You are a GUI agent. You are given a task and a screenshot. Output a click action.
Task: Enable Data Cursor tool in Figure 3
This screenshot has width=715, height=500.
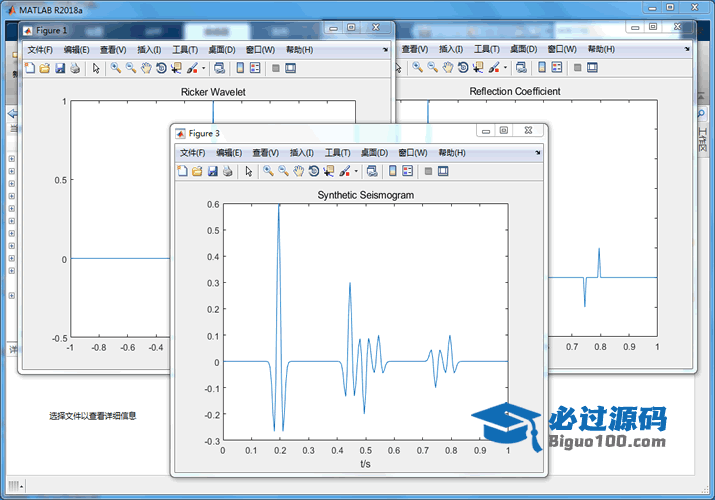[x=329, y=171]
